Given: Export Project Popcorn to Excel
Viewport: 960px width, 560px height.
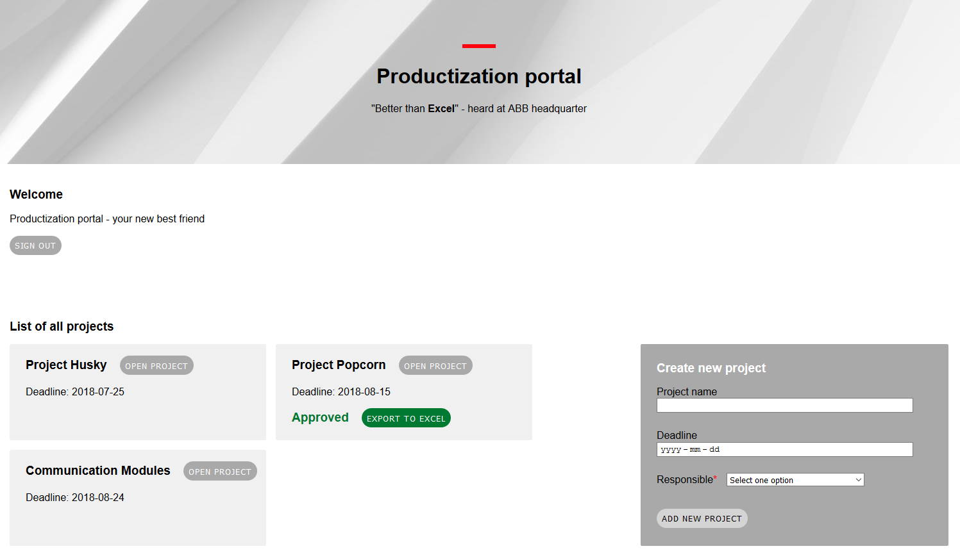Looking at the screenshot, I should coord(406,418).
